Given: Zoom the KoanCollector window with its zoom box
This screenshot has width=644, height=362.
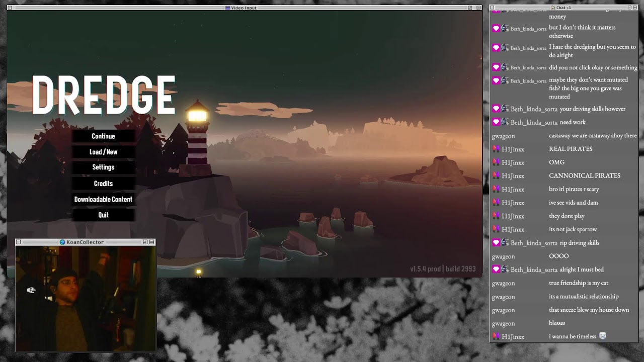Looking at the screenshot, I should click(145, 242).
